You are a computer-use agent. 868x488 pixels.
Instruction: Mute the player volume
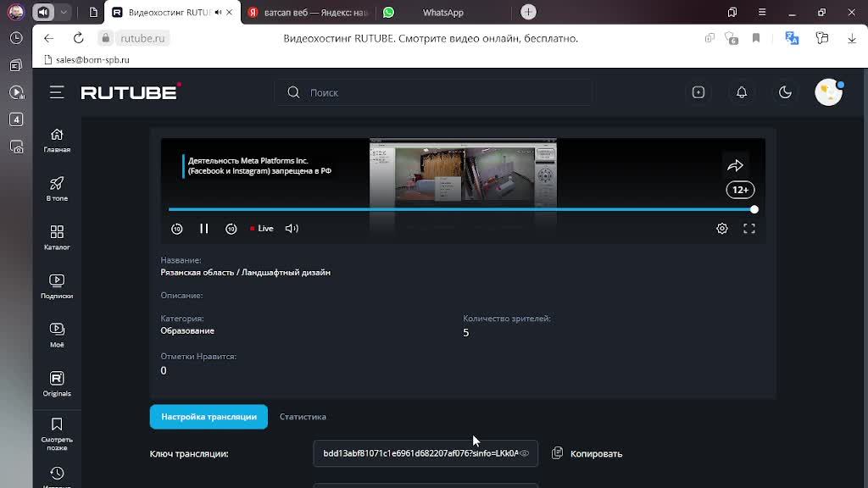(x=292, y=229)
